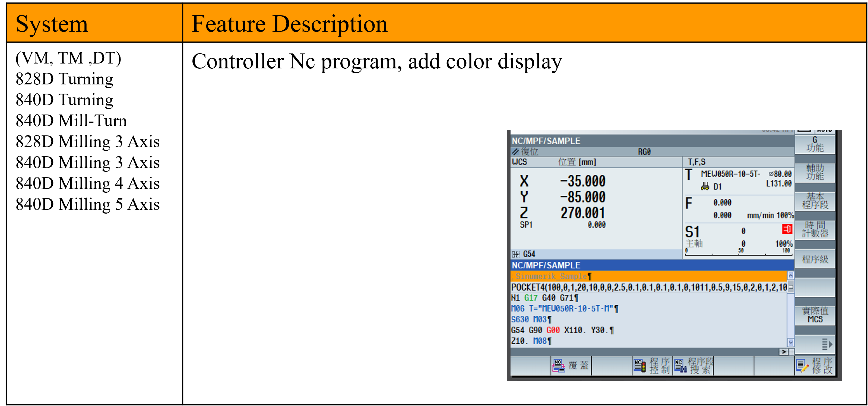Select the M06 T="MEW050R-10-5T-M" line

649,309
